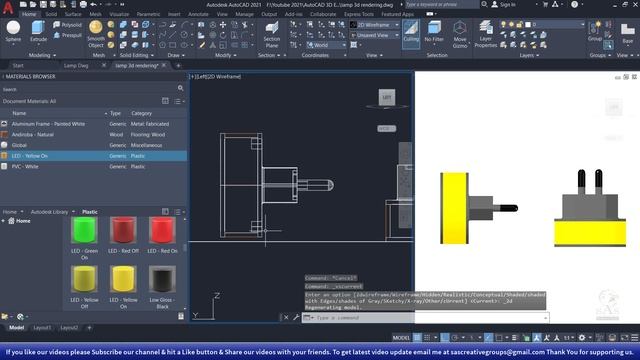The image size is (640, 360).
Task: Open the Unsaved View dropdown
Action: pos(374,35)
